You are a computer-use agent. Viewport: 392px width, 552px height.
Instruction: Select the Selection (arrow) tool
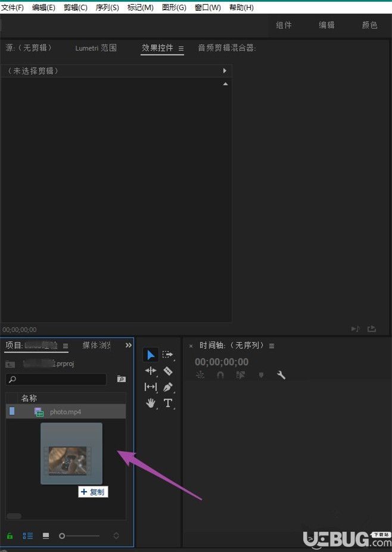pos(151,355)
